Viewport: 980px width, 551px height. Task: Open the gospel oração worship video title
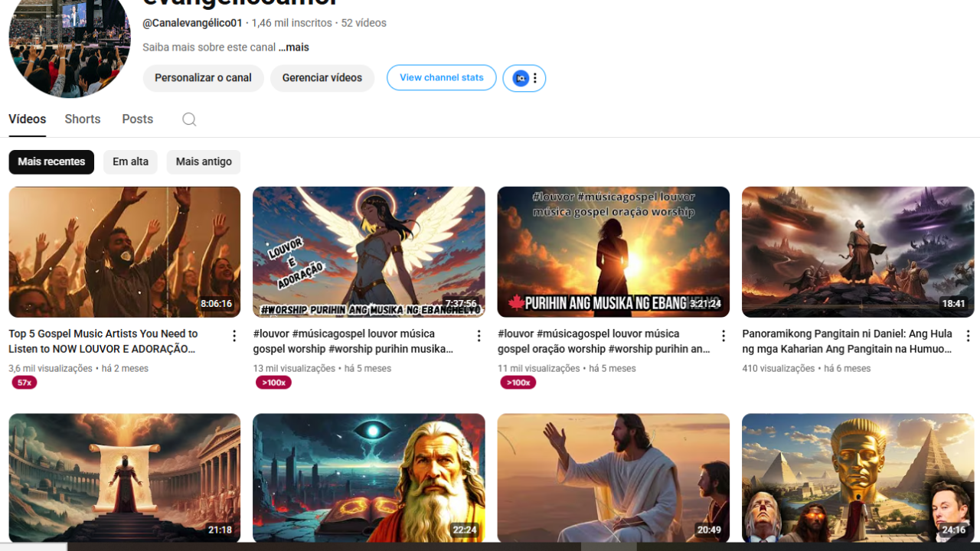tap(604, 341)
